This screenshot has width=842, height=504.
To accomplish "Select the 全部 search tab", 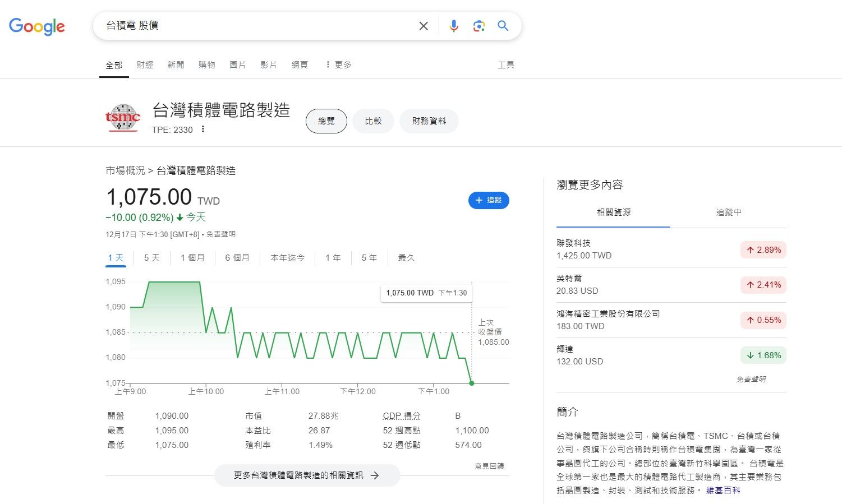I will coord(114,65).
